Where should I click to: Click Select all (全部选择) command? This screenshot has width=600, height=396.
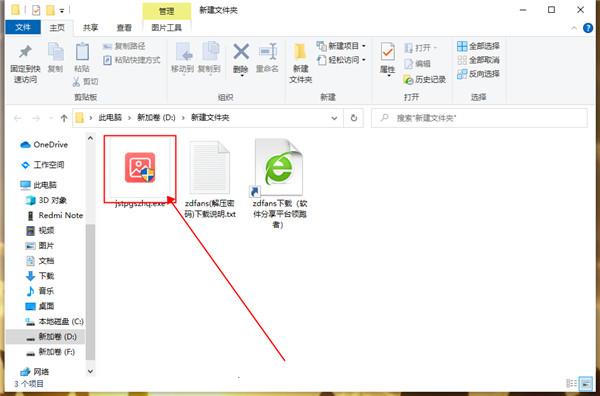[478, 46]
